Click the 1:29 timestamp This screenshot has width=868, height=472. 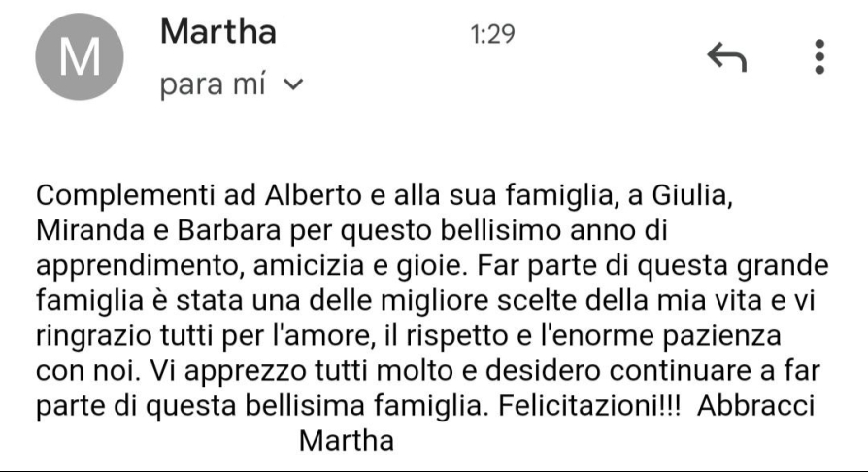(x=492, y=34)
